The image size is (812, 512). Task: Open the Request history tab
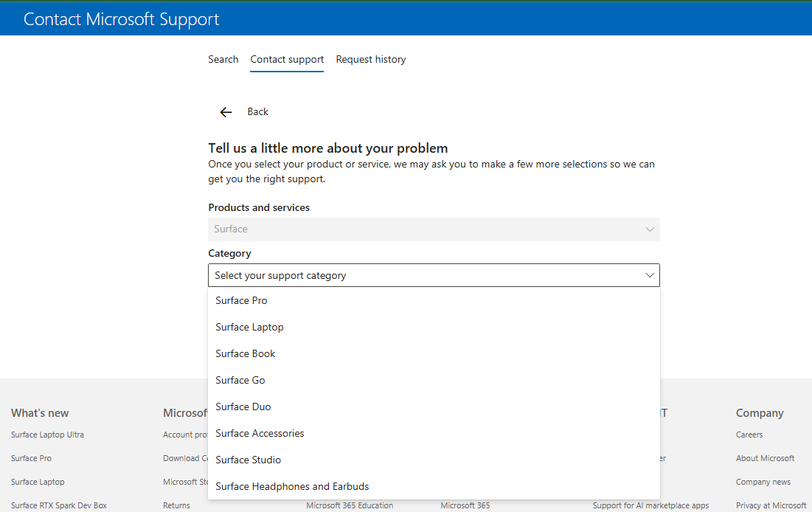pos(371,60)
